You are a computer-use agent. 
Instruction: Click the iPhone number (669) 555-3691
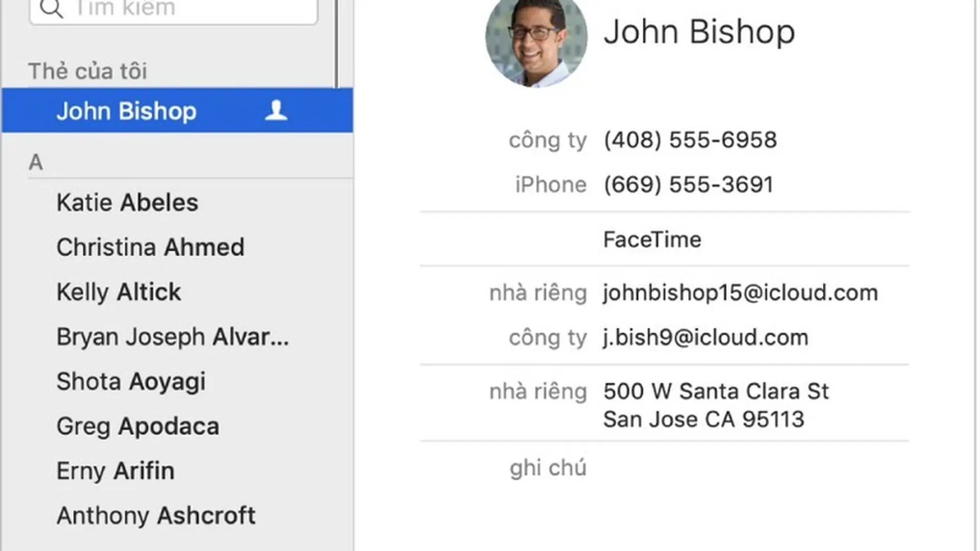[689, 185]
